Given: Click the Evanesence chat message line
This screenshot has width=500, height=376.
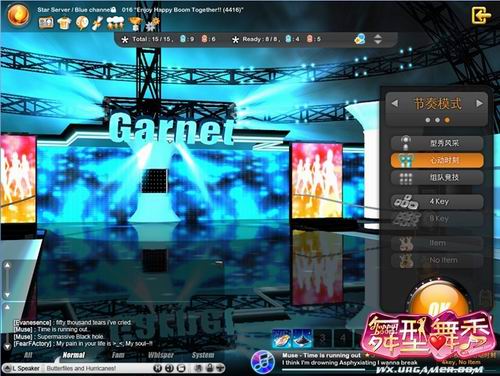Looking at the screenshot, I should tap(73, 322).
